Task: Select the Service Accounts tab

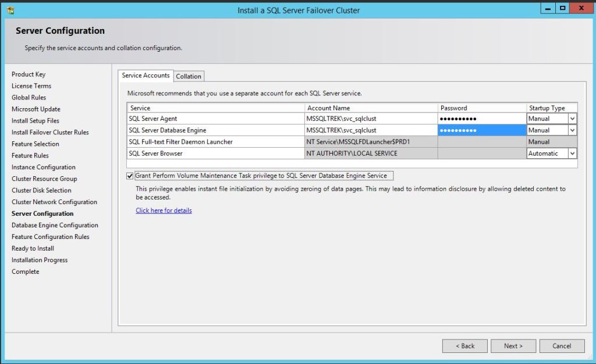Action: click(146, 76)
